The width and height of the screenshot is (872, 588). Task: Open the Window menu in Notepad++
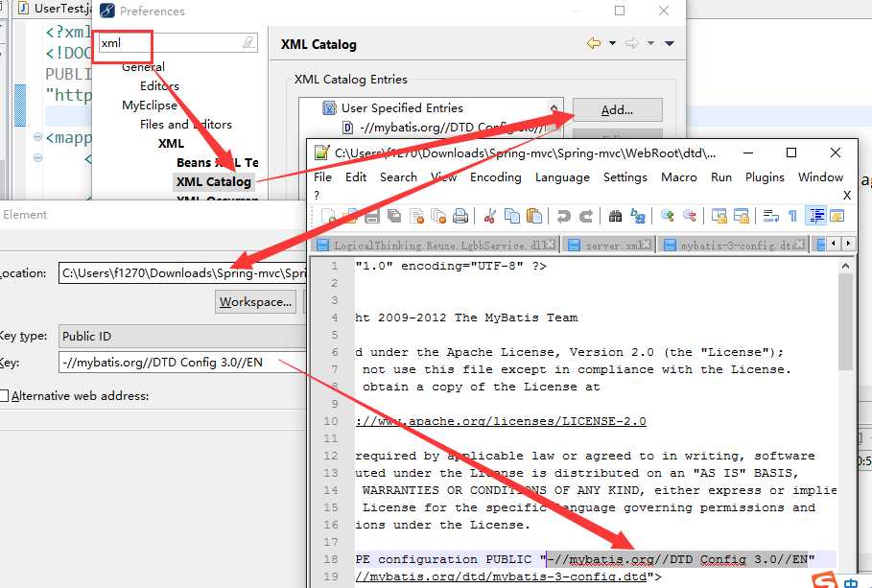[820, 176]
